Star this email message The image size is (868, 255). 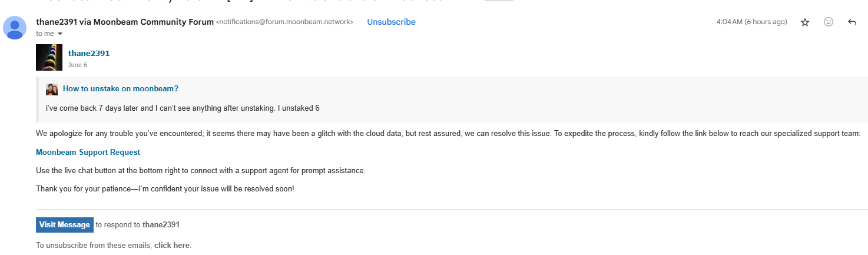pyautogui.click(x=805, y=22)
